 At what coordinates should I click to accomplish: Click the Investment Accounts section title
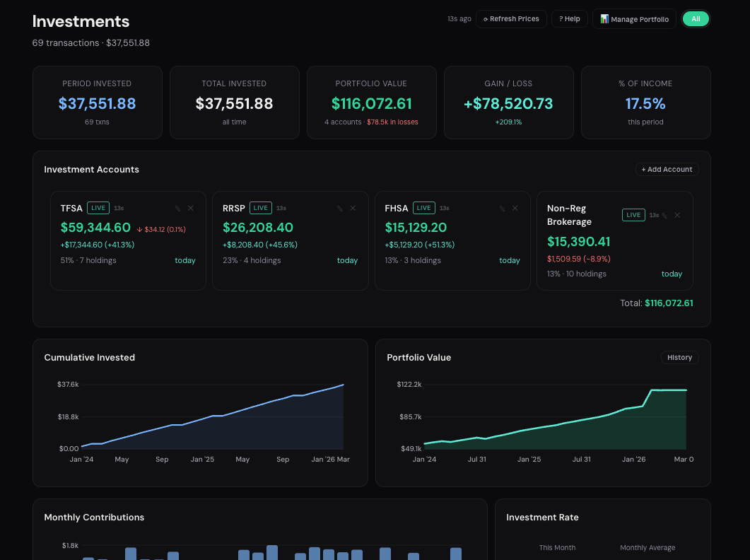click(91, 170)
